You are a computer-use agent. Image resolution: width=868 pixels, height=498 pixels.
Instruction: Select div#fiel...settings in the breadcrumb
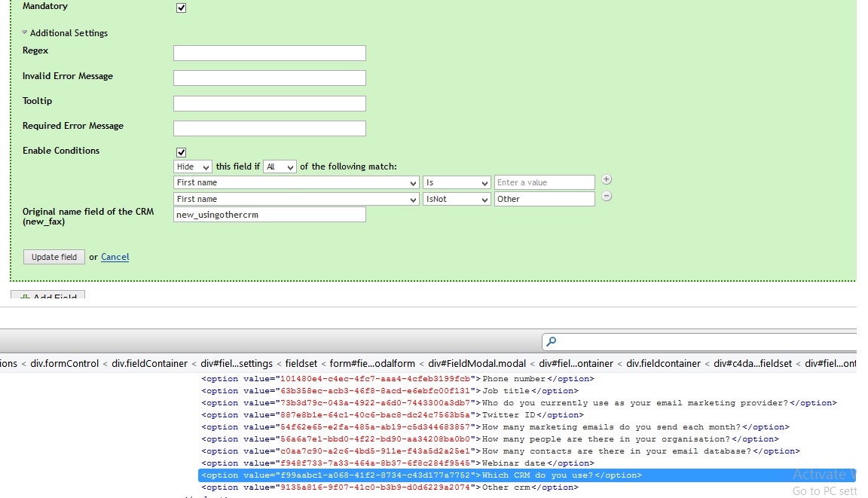(x=237, y=364)
